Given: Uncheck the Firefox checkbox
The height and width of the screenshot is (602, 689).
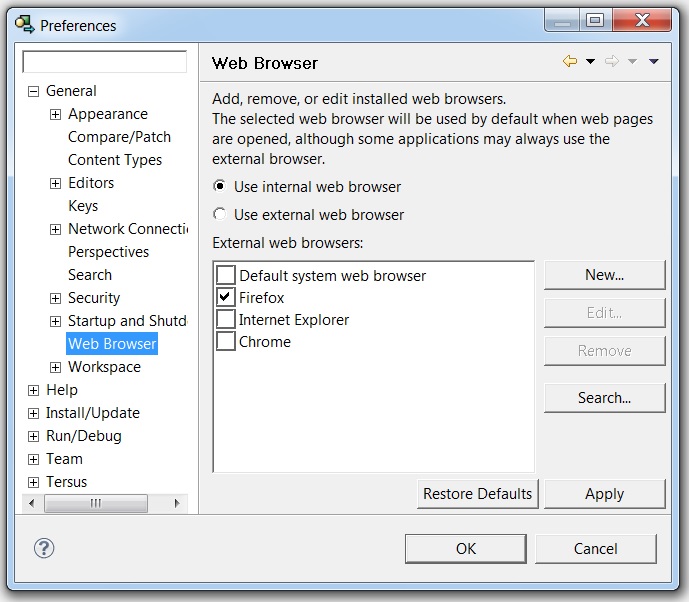Looking at the screenshot, I should click(x=226, y=297).
